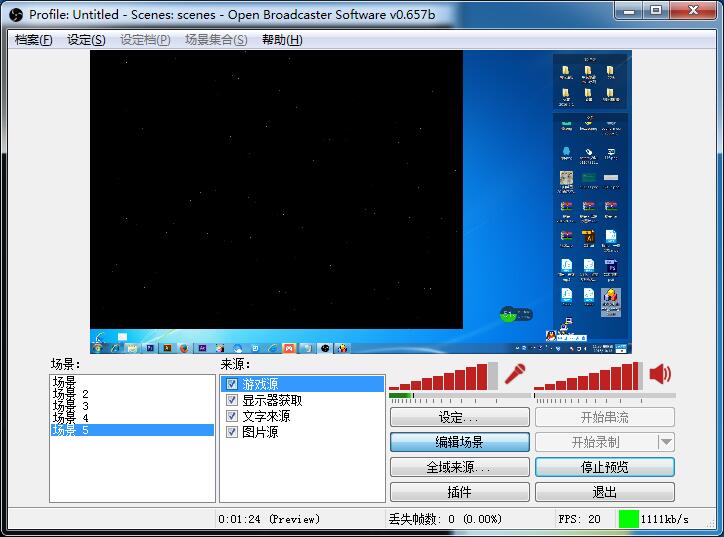Select 场景 2 in the scenes list
The image size is (724, 537).
point(132,394)
